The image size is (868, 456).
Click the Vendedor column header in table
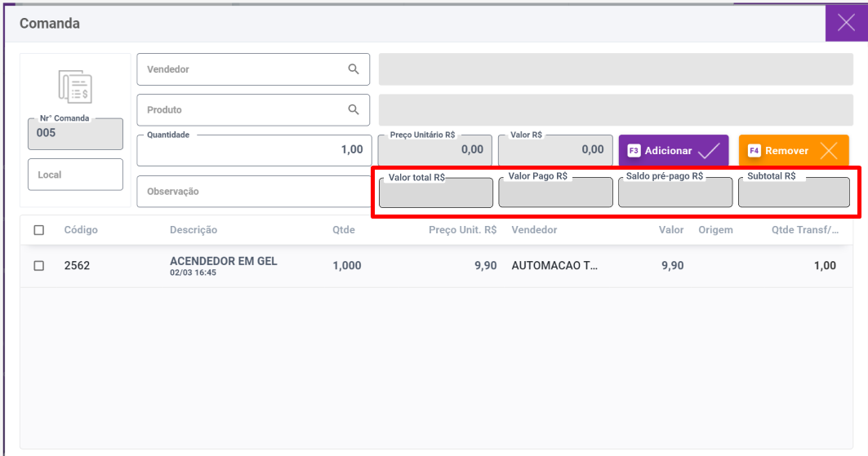point(534,230)
